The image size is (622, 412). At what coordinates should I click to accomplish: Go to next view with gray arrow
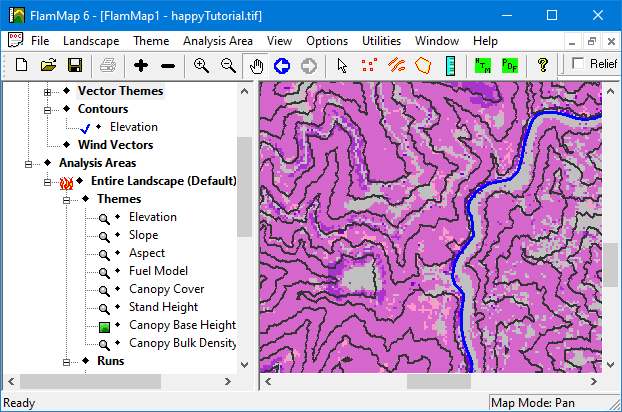309,66
